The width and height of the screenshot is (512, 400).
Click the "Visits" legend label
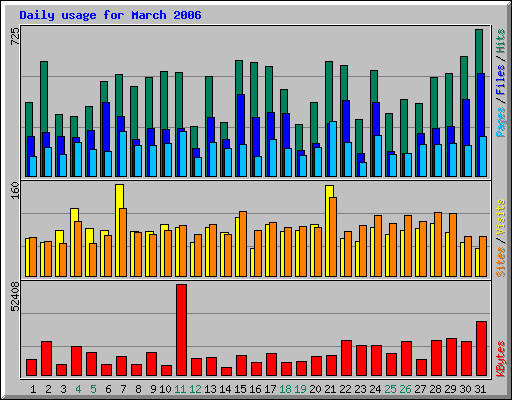(500, 218)
